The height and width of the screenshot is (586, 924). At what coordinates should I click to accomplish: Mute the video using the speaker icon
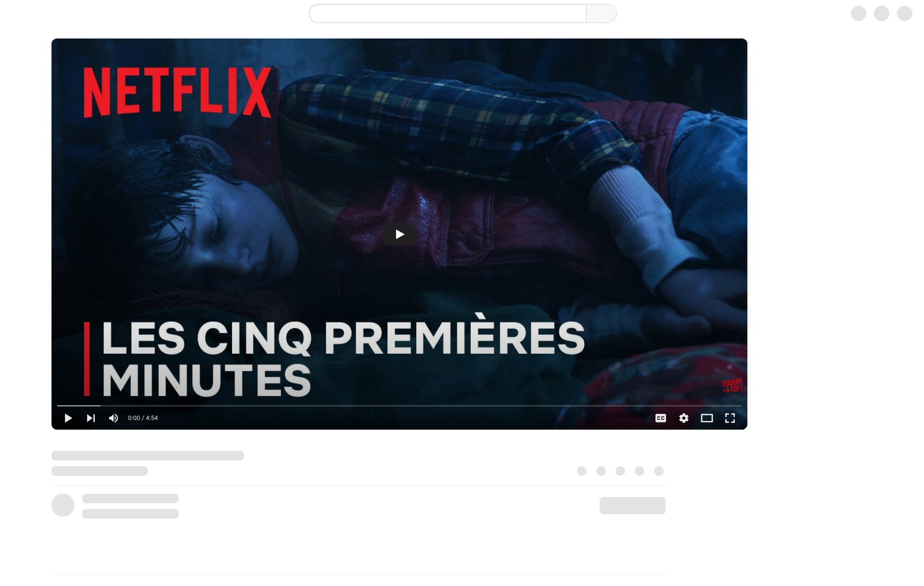[114, 418]
